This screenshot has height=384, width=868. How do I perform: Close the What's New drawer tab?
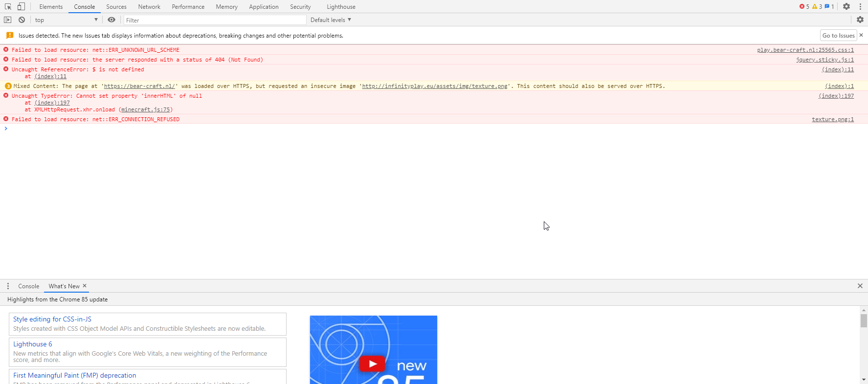click(x=85, y=286)
